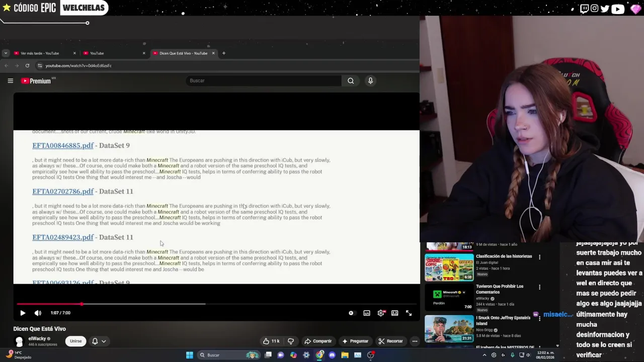
Task: Open Google Chrome from the taskbar
Action: (319, 355)
